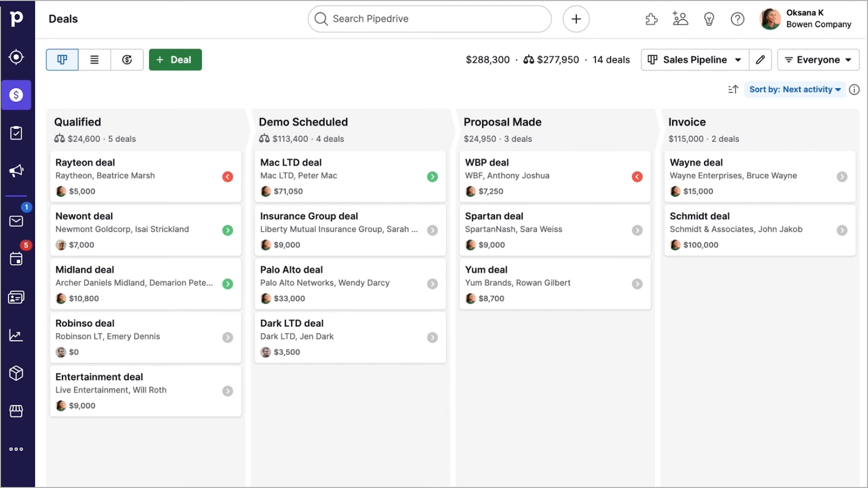This screenshot has width=868, height=488.
Task: Click owner avatar on Newont deal
Action: point(61,245)
